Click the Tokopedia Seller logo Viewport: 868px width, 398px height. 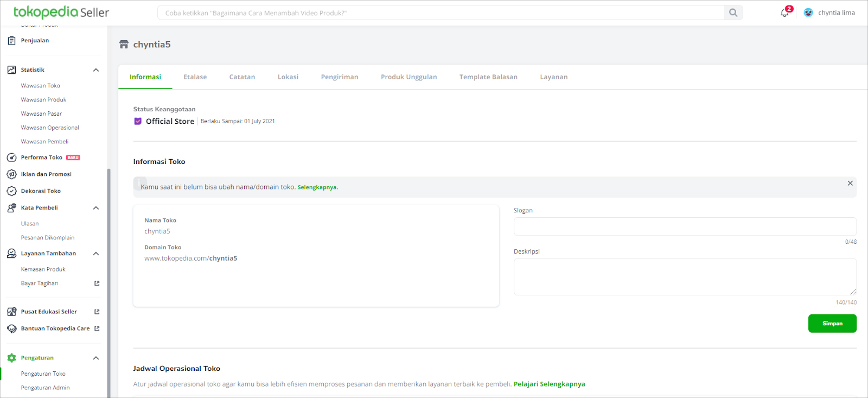click(61, 12)
